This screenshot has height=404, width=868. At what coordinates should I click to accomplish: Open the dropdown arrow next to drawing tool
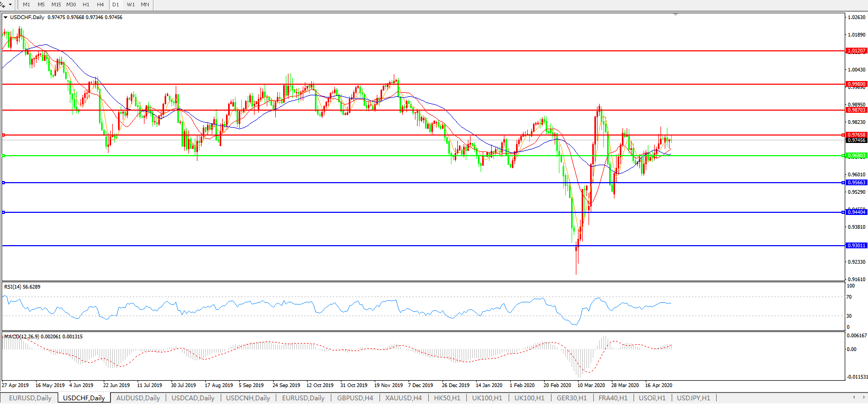pos(10,5)
